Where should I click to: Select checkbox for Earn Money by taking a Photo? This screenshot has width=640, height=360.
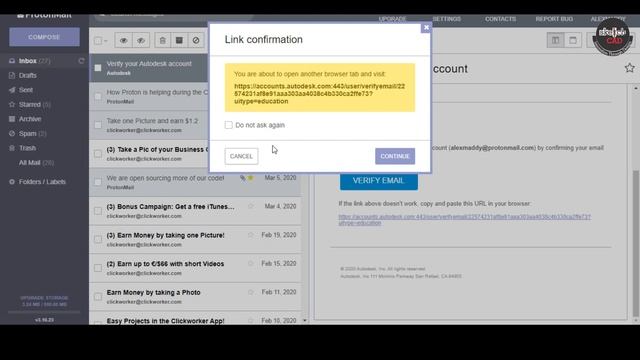pos(98,296)
